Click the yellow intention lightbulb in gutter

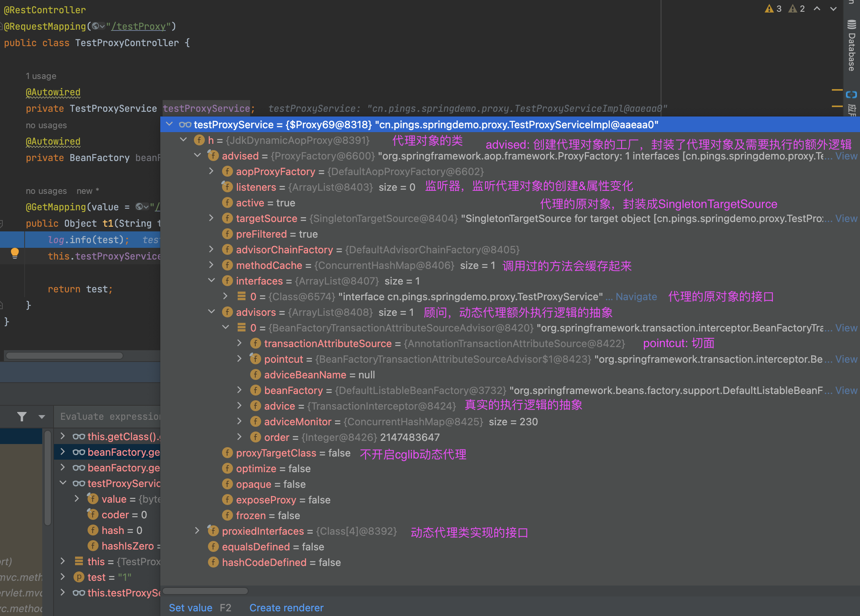(15, 253)
